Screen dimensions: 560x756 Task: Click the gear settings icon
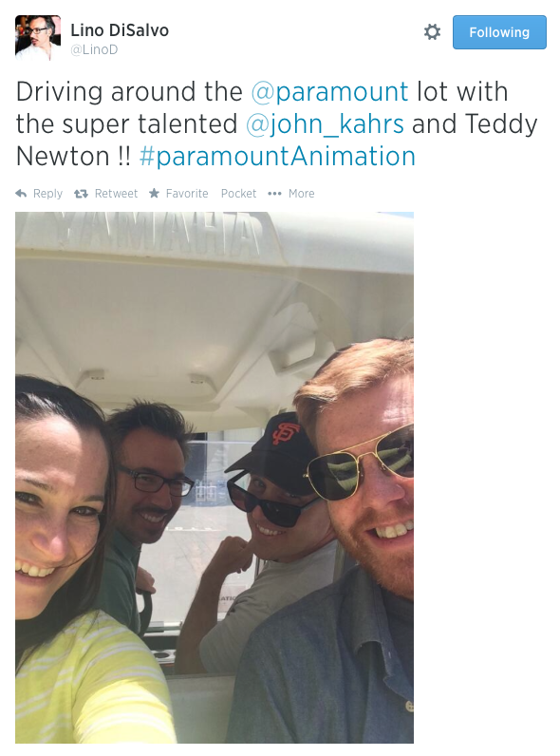click(432, 32)
